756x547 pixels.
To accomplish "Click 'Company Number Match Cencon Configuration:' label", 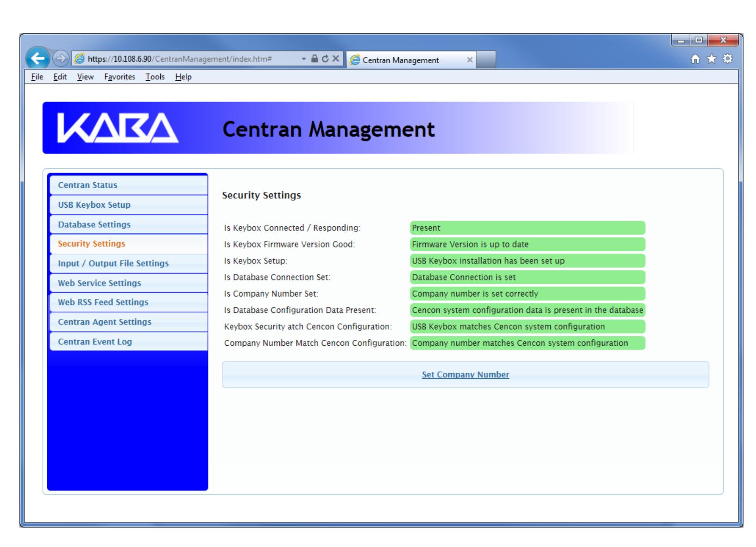I will pyautogui.click(x=315, y=343).
